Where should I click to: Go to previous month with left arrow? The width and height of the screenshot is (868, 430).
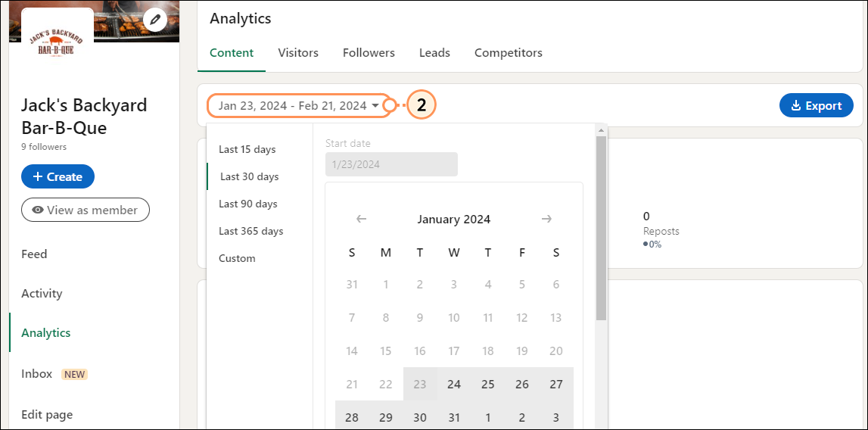click(362, 219)
